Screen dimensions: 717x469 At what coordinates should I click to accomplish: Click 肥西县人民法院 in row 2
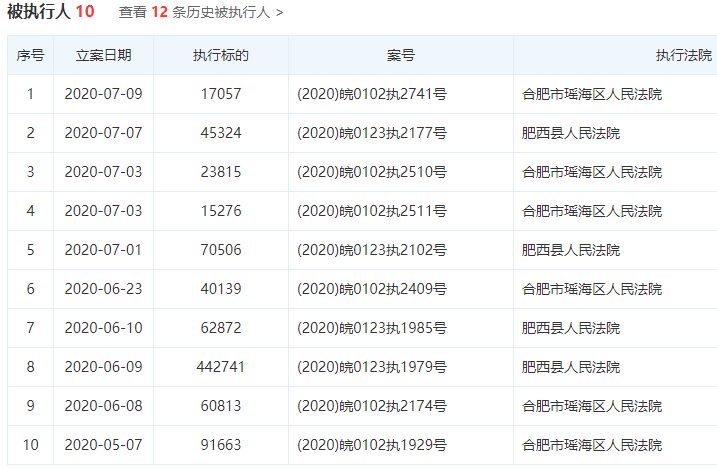(x=571, y=133)
